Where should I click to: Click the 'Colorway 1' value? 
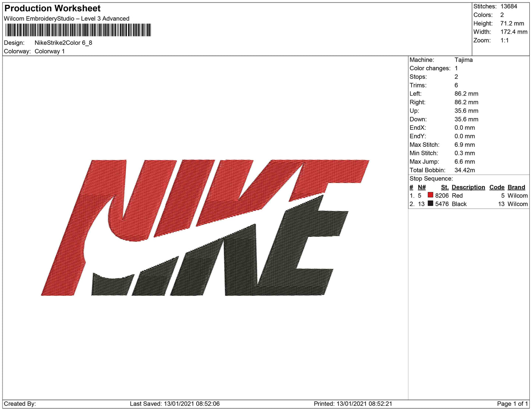[50, 51]
